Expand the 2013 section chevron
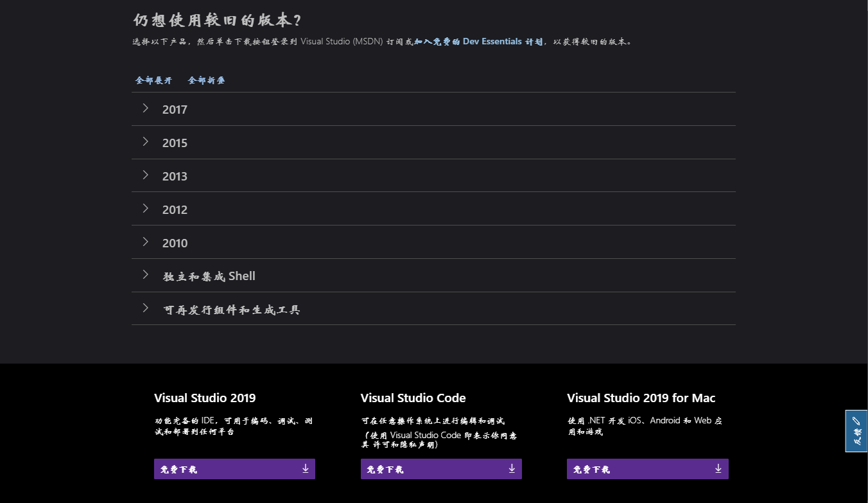Viewport: 868px width, 503px height. pos(146,175)
